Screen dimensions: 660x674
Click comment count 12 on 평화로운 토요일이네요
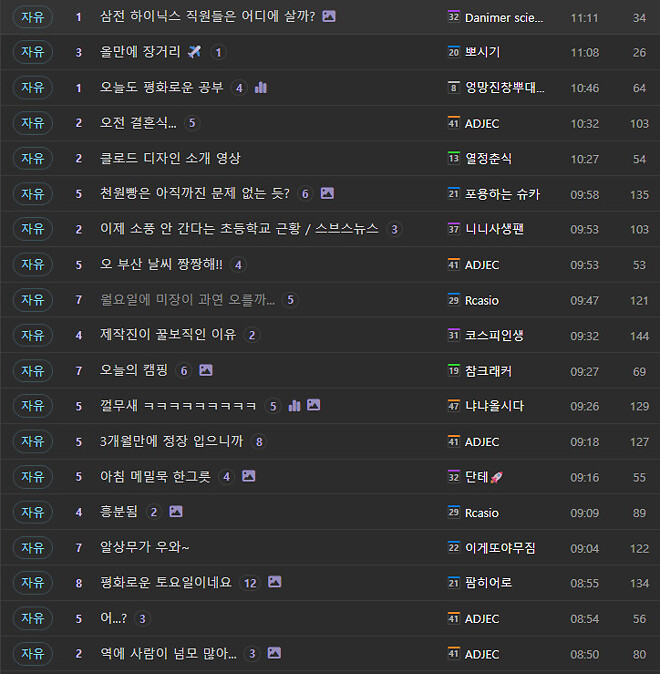(250, 583)
